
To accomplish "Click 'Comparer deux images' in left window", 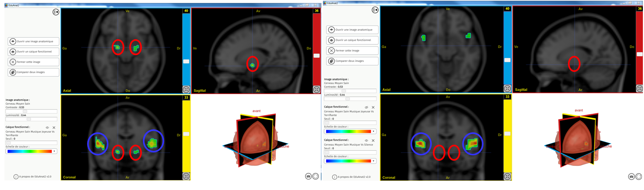I will [33, 72].
